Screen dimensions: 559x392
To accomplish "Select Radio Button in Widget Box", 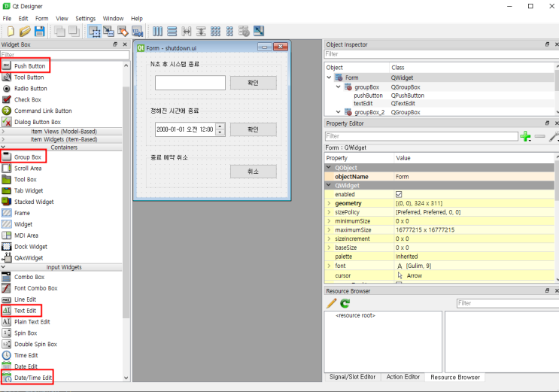I will click(30, 88).
